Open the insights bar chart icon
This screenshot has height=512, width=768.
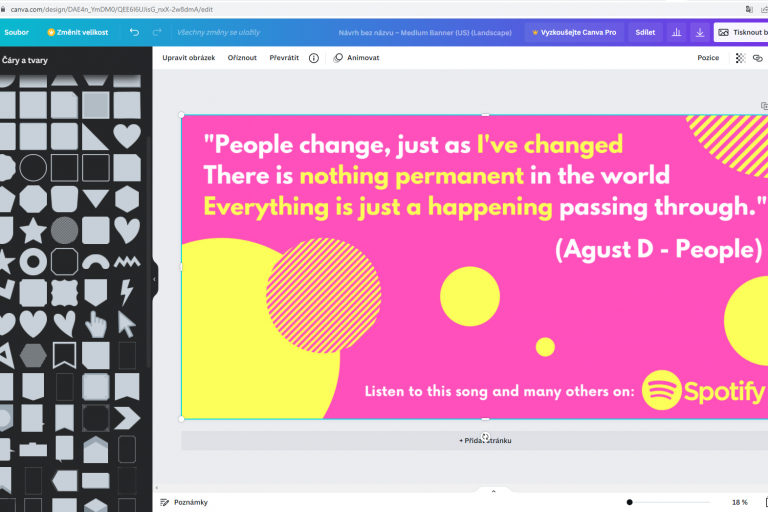tap(676, 32)
